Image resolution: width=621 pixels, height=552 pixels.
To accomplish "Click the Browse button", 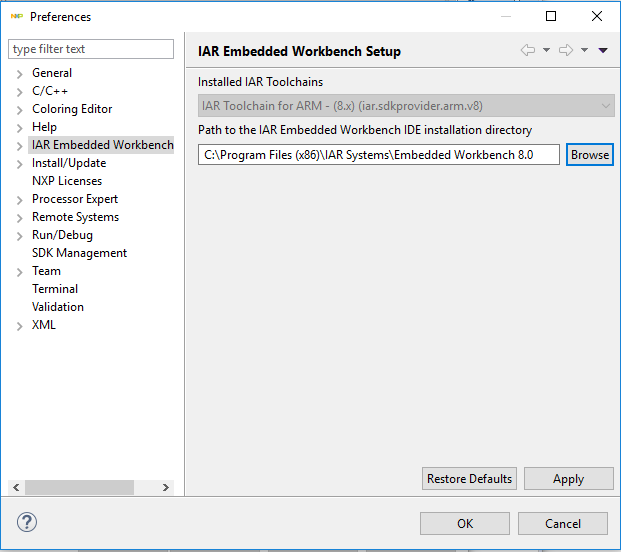I will pyautogui.click(x=590, y=154).
